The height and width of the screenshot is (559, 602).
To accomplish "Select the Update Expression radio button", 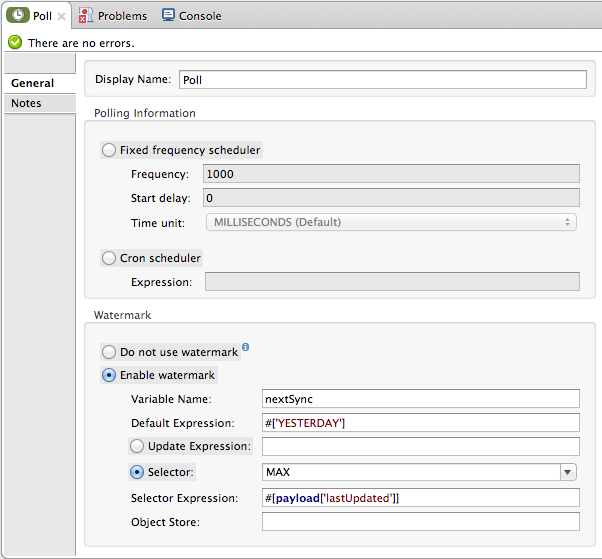I will 137,446.
